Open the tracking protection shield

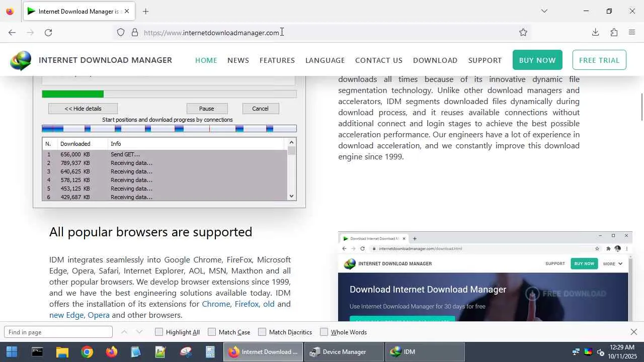(121, 32)
